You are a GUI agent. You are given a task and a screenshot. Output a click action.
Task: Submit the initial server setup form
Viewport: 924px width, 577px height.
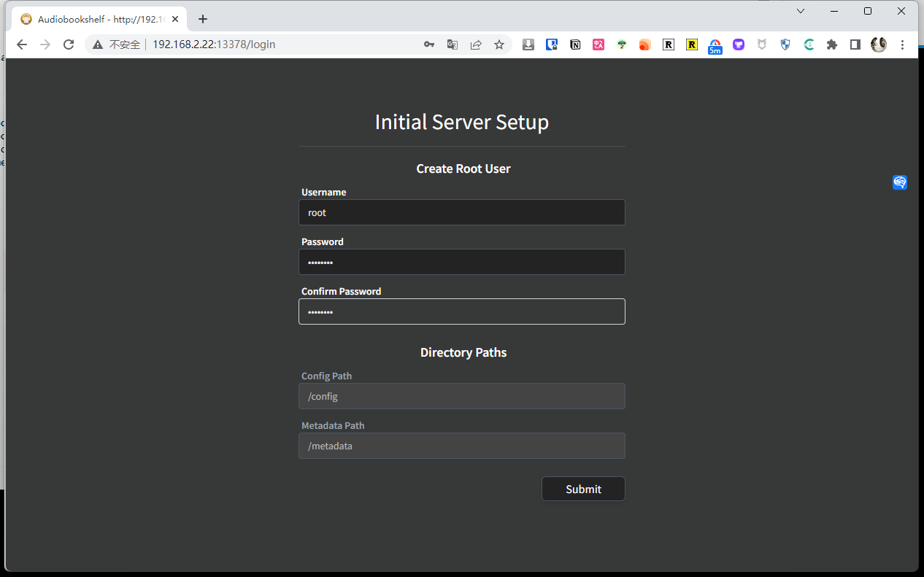(583, 489)
